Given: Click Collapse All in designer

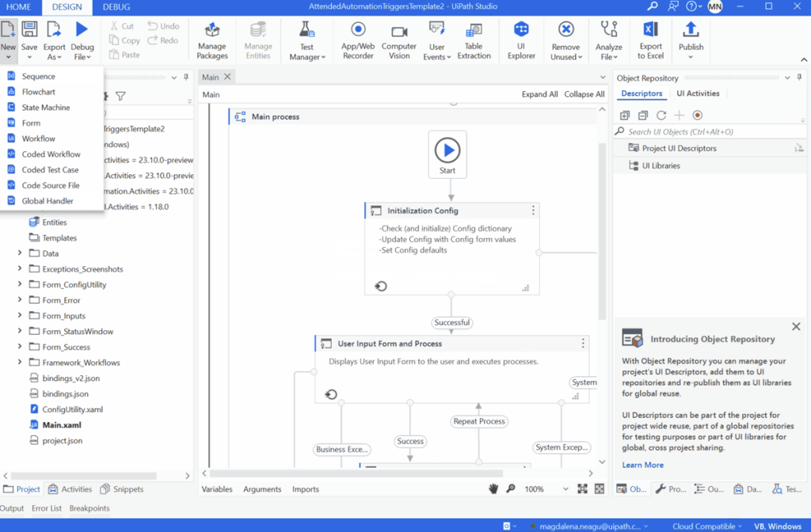Looking at the screenshot, I should click(x=584, y=94).
